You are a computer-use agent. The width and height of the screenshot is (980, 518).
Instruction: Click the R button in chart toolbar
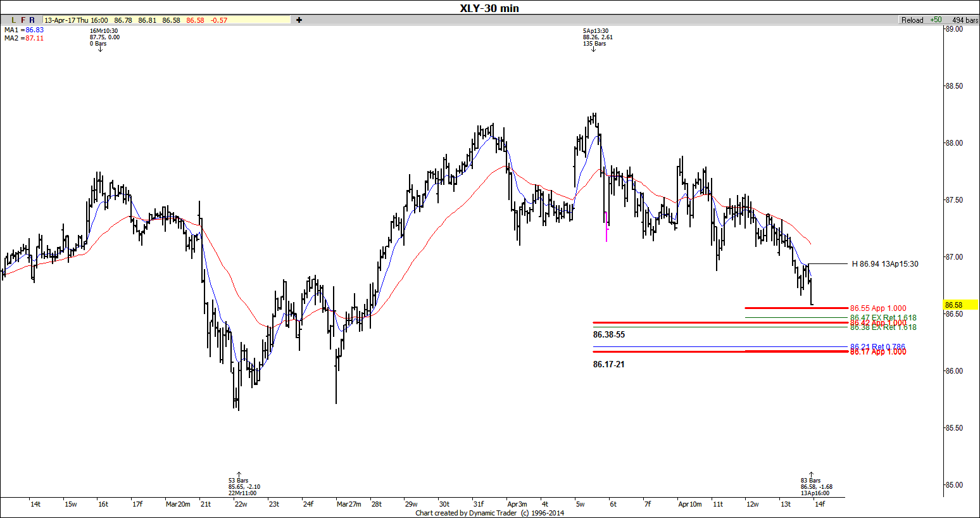click(32, 20)
